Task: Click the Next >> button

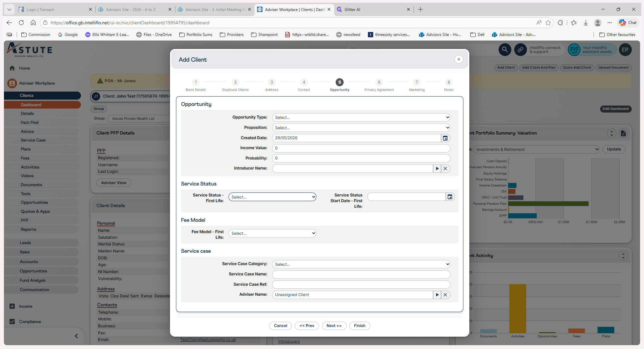Action: pos(334,326)
